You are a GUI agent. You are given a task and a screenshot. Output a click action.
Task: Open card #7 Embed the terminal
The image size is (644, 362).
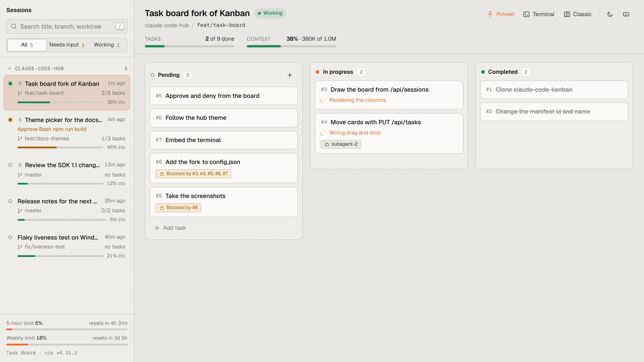click(x=224, y=140)
